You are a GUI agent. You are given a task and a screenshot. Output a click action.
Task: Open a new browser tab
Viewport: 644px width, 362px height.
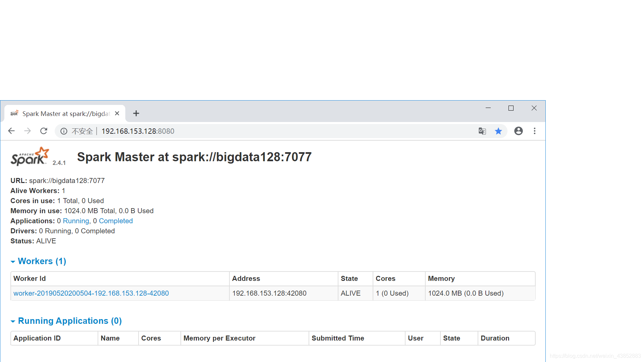click(136, 113)
